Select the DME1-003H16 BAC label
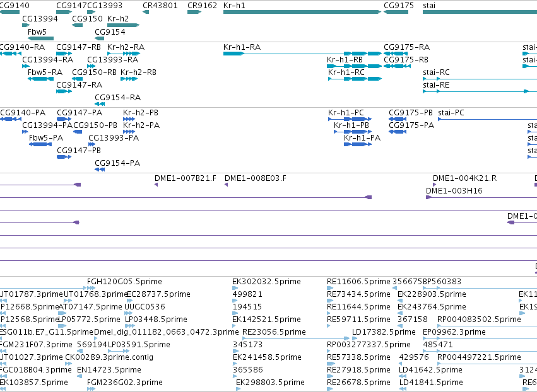 454,191
